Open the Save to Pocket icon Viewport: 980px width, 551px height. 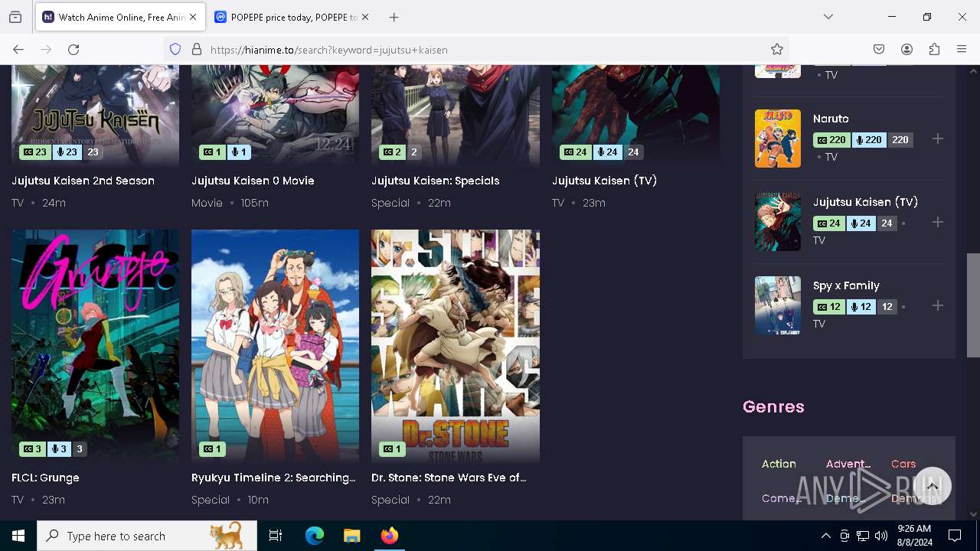(x=879, y=50)
